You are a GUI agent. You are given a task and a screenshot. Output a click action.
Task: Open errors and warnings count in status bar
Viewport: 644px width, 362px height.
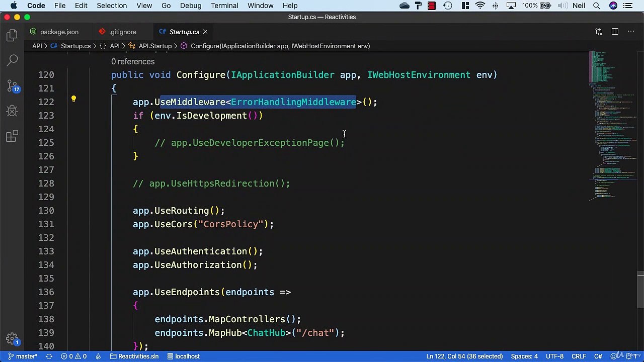click(x=73, y=356)
